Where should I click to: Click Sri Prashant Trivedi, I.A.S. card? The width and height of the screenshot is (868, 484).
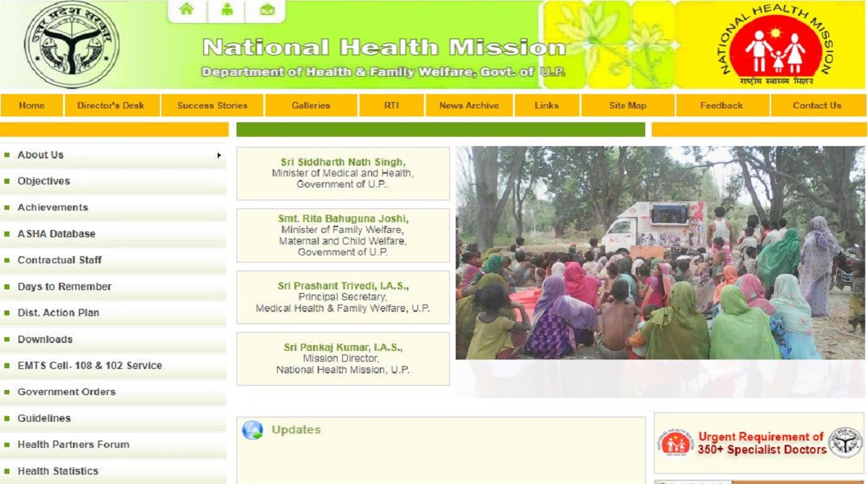[343, 297]
